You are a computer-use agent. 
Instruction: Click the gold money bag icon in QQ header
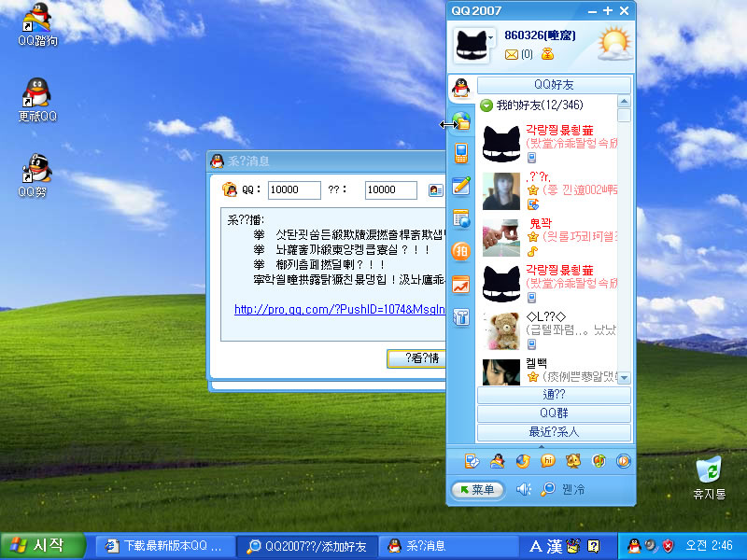547,54
